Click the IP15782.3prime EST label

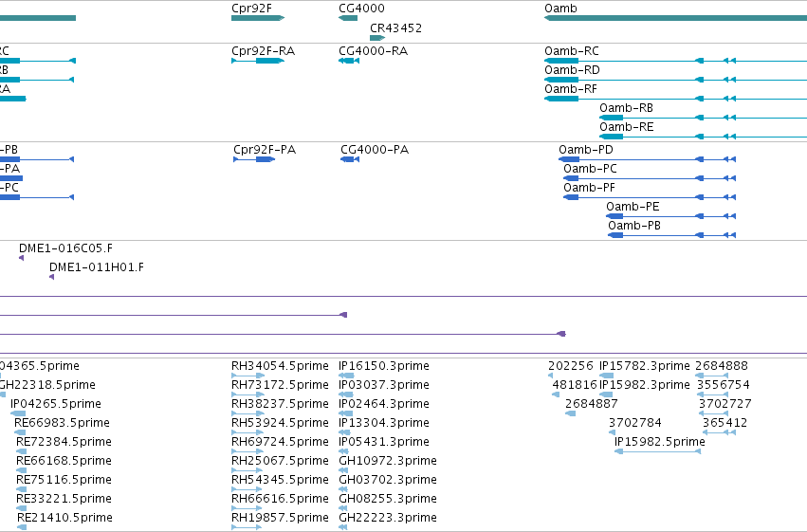click(x=644, y=366)
